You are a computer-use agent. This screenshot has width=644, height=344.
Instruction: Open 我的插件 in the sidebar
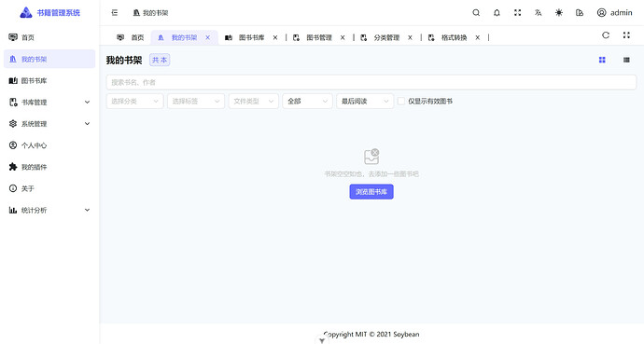tap(49, 167)
